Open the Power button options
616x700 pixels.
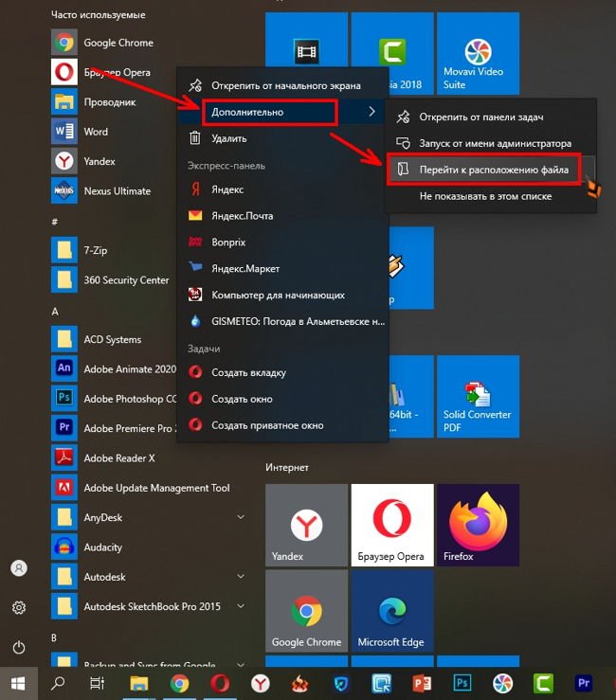pos(19,647)
